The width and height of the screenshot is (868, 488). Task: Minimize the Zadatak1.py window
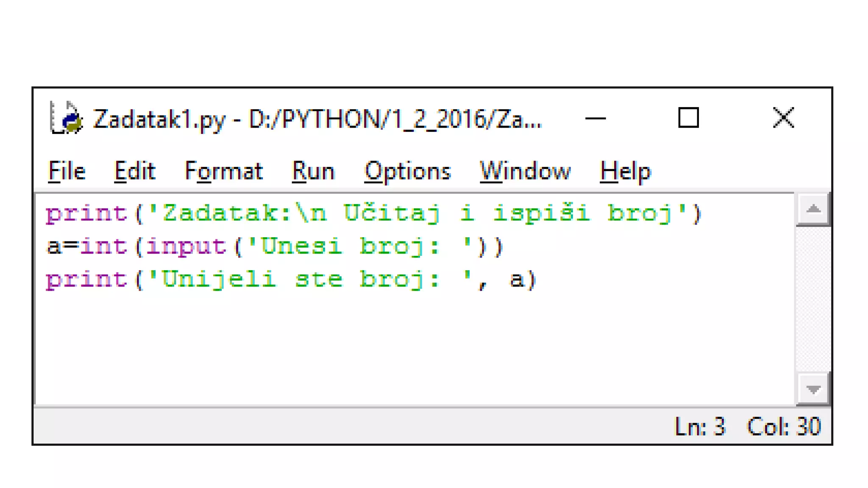tap(595, 118)
